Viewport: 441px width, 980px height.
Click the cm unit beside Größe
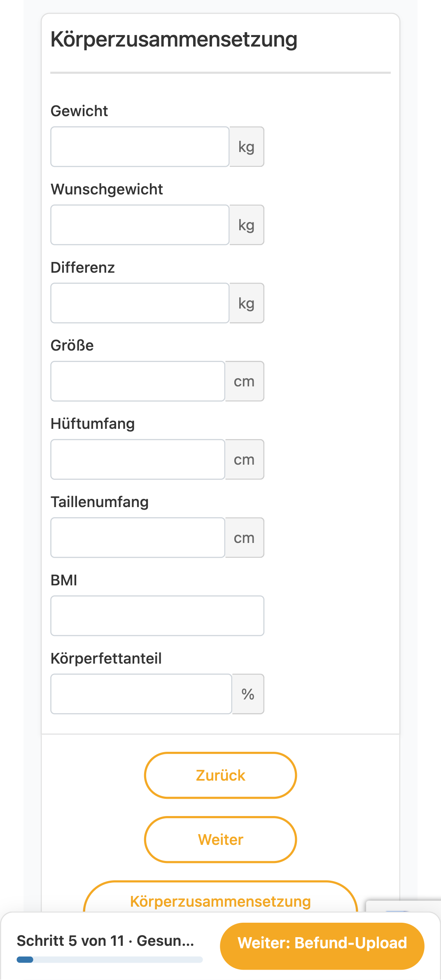point(245,381)
